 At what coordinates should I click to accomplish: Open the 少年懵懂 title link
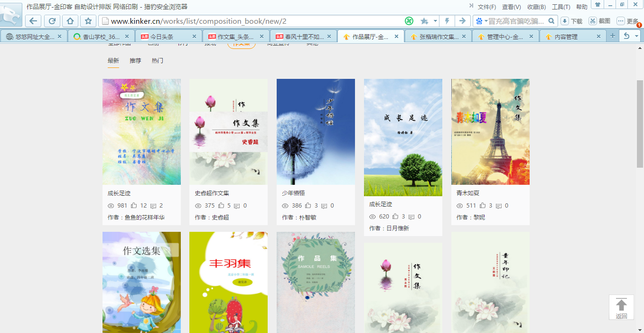click(293, 193)
